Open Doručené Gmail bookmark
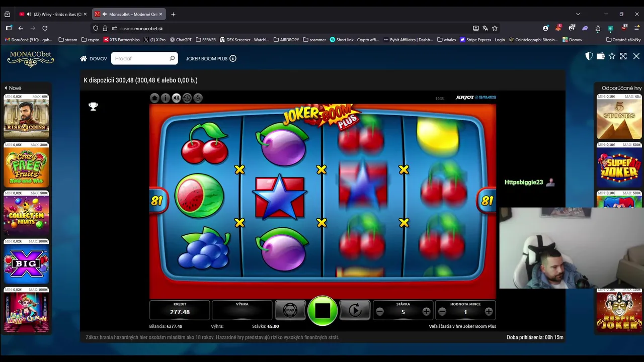The image size is (644, 362). coord(29,40)
